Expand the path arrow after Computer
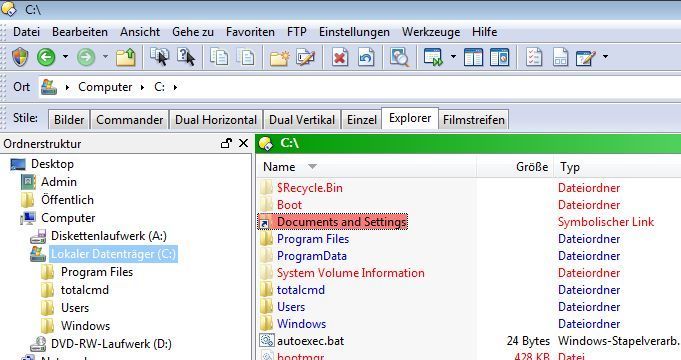Viewport: 681px width, 360px height. (x=142, y=87)
